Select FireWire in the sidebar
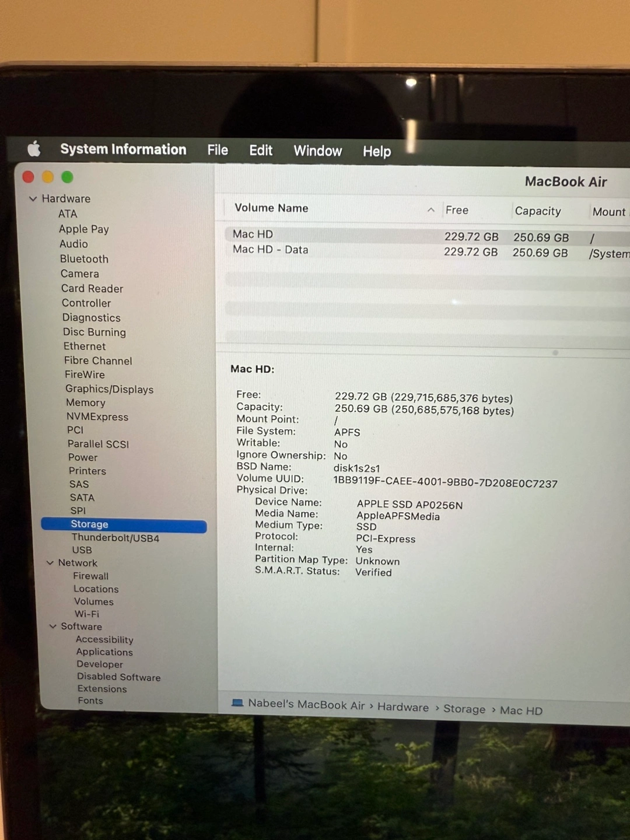The image size is (630, 840). 85,374
